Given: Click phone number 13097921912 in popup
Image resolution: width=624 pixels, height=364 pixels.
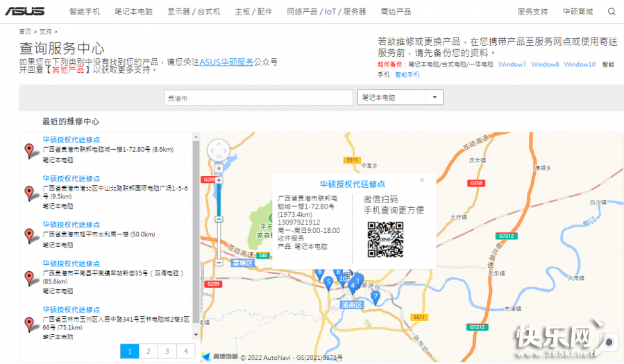Looking at the screenshot, I should (299, 222).
